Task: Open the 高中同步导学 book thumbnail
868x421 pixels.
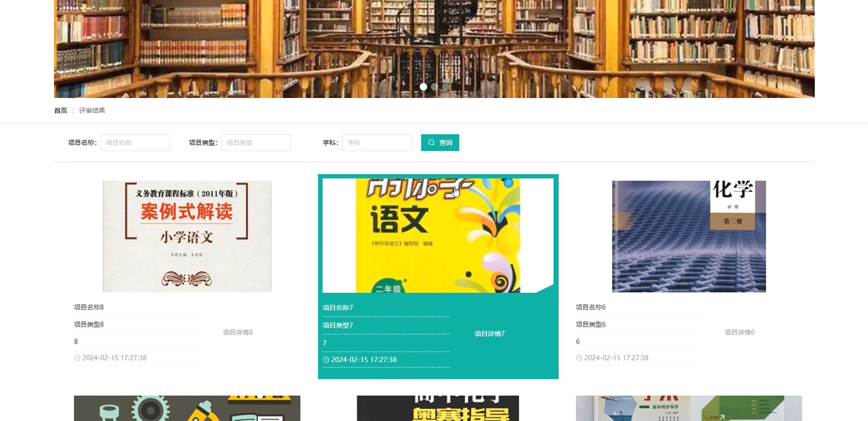Action: pyautogui.click(x=689, y=408)
